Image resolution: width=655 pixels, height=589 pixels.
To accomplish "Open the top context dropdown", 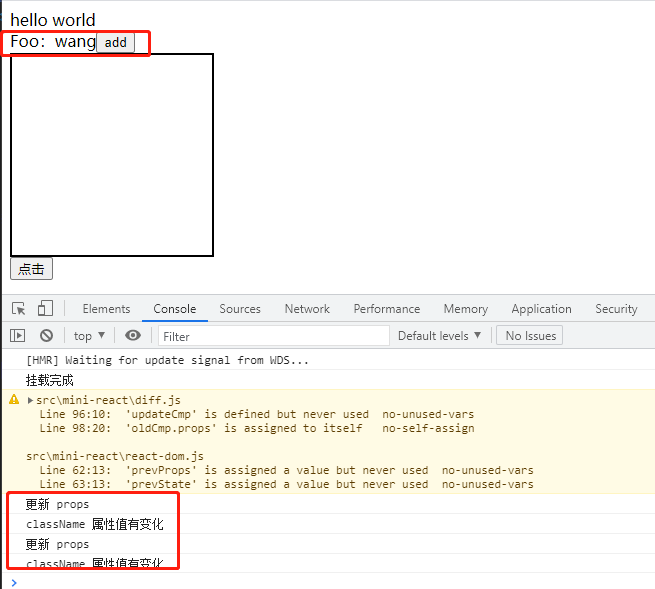I will (x=89, y=336).
